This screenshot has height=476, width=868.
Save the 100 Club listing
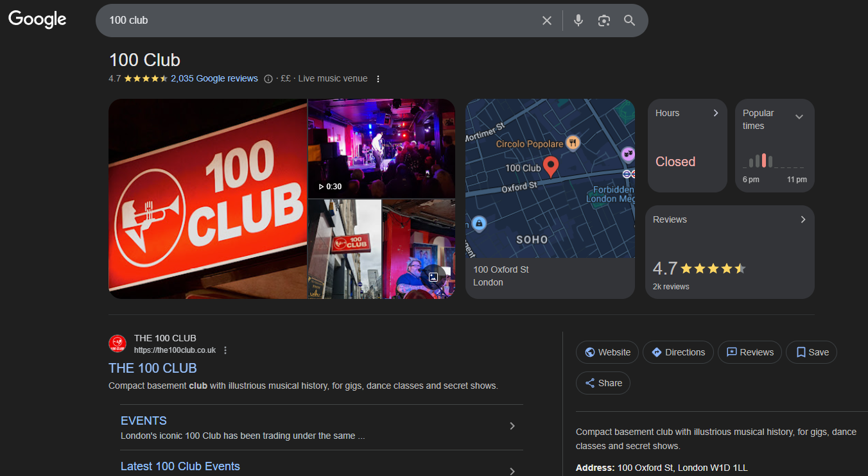click(x=811, y=352)
